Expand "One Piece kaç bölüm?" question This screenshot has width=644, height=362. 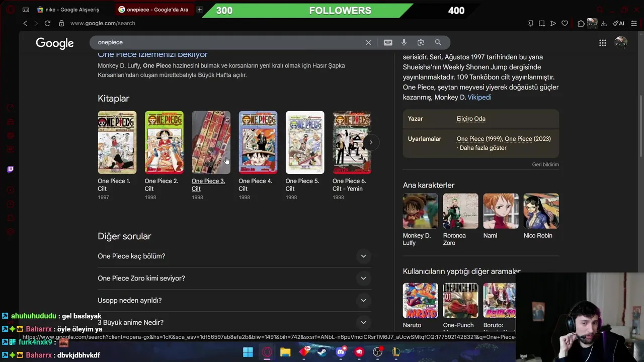[234, 256]
